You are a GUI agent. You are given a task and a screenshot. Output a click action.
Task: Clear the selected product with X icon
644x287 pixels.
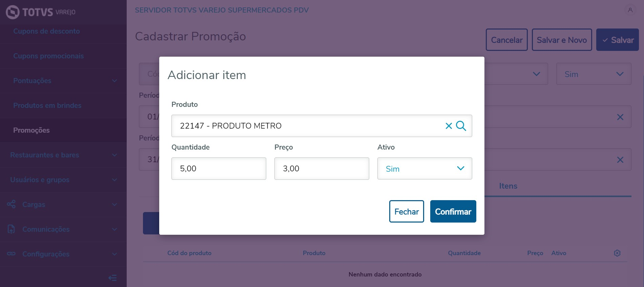click(449, 126)
